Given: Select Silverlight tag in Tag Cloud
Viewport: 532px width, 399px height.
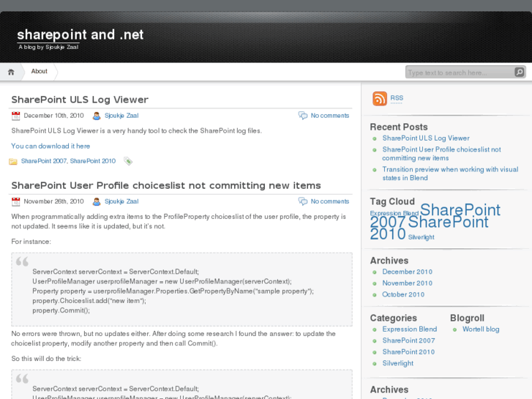Looking at the screenshot, I should coord(421,237).
